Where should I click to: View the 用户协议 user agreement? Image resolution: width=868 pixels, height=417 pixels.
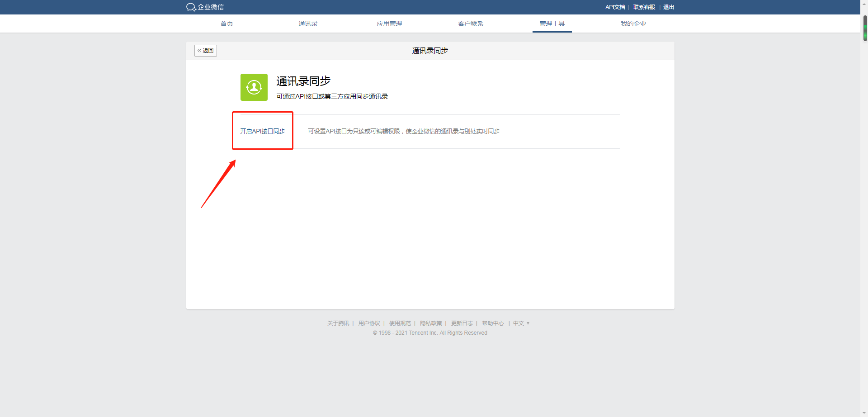tap(369, 323)
